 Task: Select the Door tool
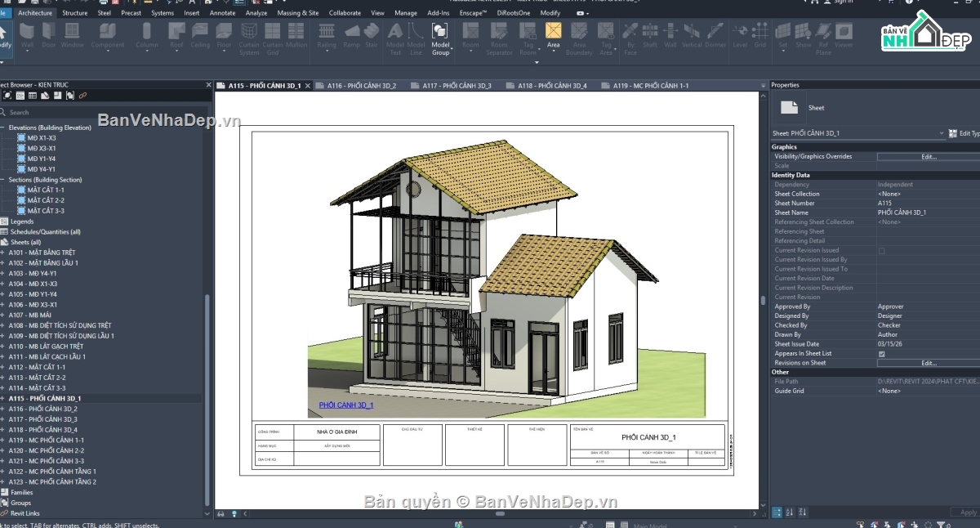tap(49, 35)
